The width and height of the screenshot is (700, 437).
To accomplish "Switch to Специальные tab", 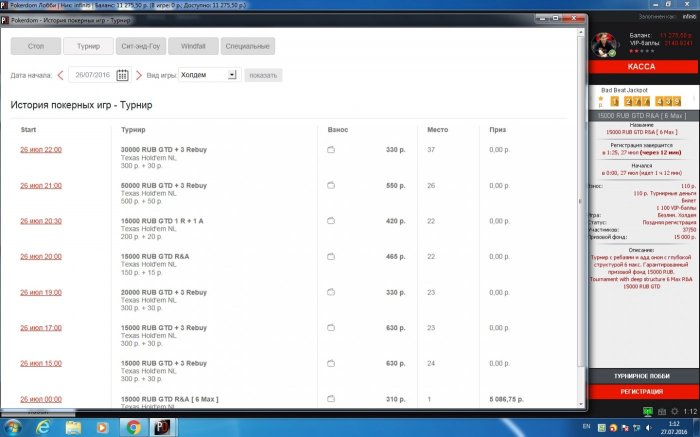I will coord(248,46).
